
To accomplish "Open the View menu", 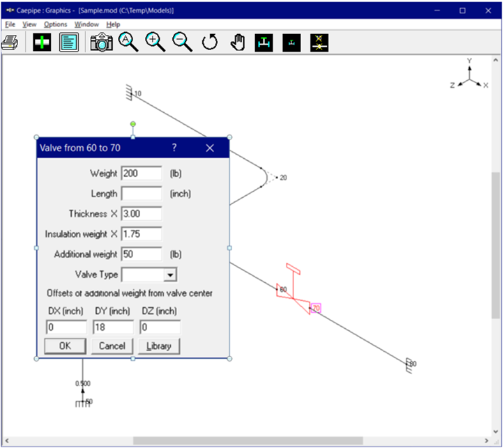I will [x=29, y=24].
